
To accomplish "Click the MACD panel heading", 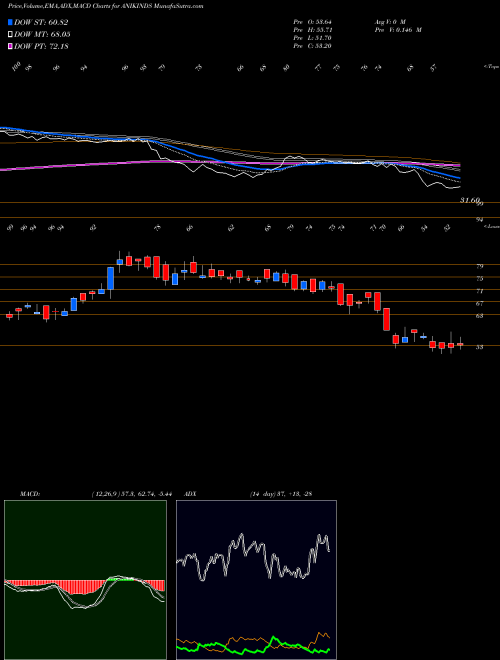I will coord(29,494).
